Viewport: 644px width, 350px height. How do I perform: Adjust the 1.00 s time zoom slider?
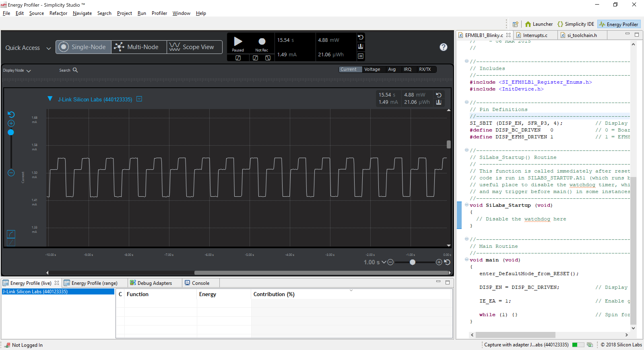coord(413,262)
